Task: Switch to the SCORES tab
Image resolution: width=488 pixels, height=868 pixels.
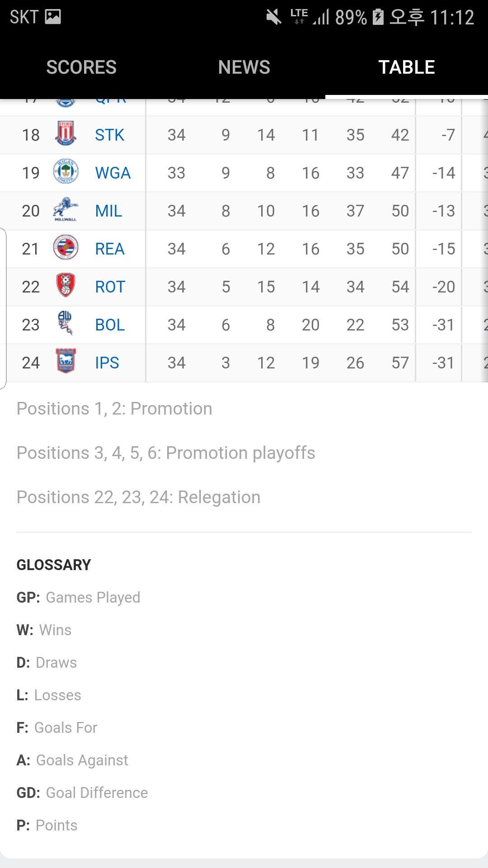Action: pos(81,67)
